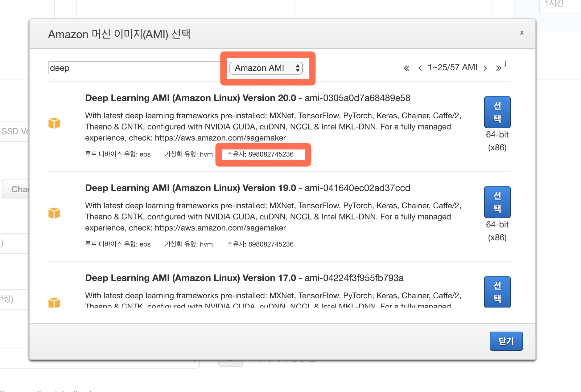The height and width of the screenshot is (392, 581).
Task: Click the '64-bit (x86)' label of Version 19.0
Action: [497, 231]
